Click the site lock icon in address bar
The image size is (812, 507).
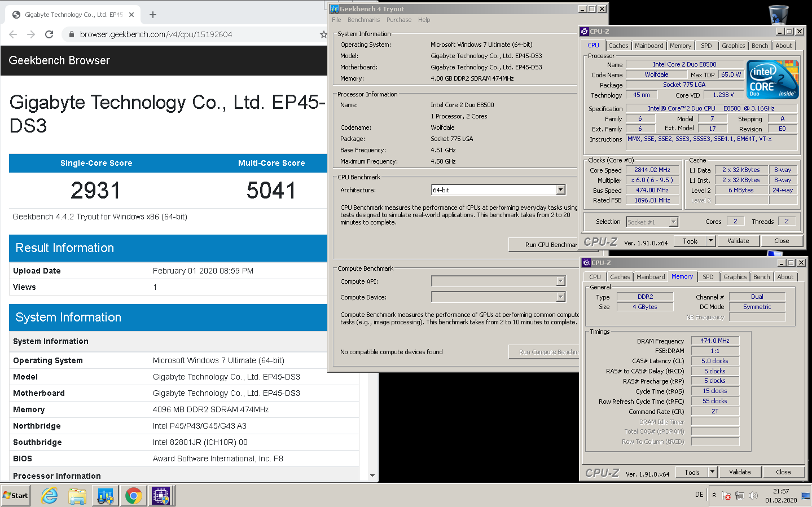(x=72, y=34)
